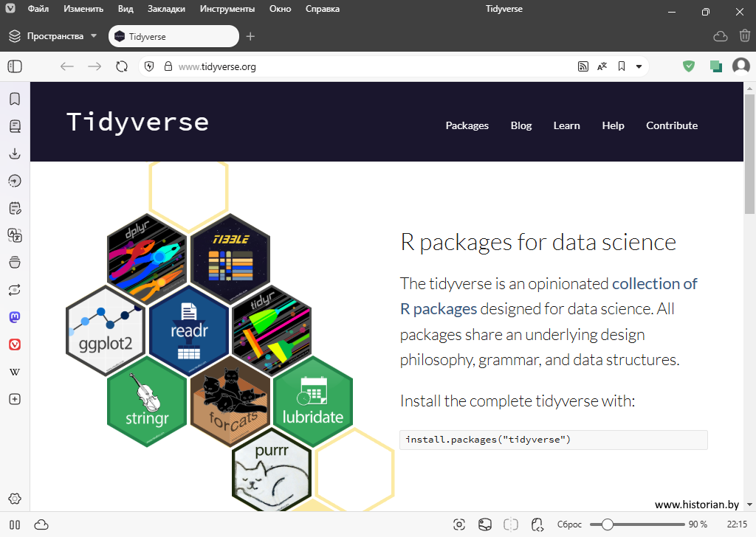Reload the current page
This screenshot has height=537, width=756.
coord(122,66)
